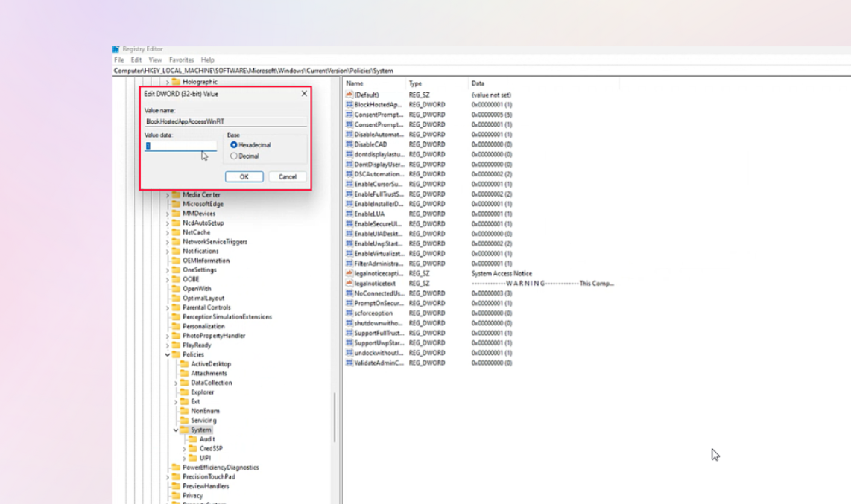
Task: Expand the CredSSP key
Action: coord(184,449)
